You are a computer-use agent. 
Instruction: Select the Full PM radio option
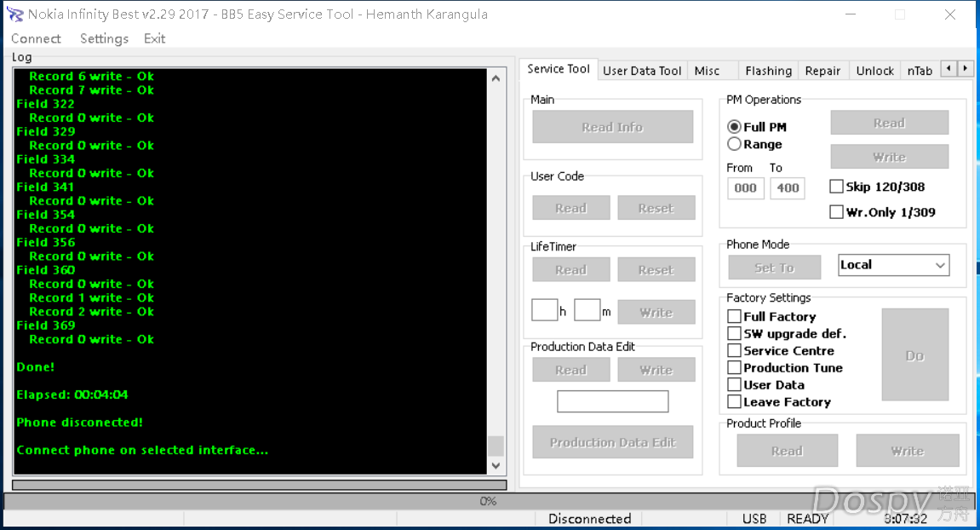tap(734, 127)
